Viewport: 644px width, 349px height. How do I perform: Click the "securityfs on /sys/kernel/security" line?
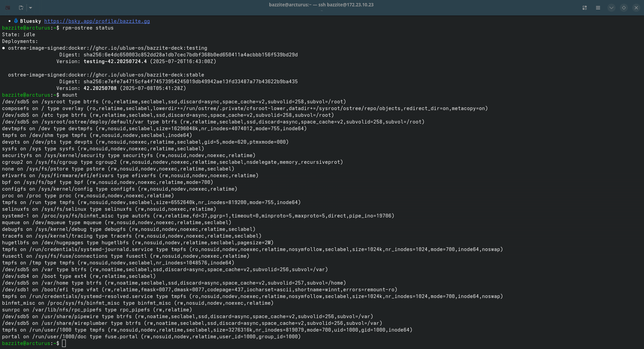[129, 155]
